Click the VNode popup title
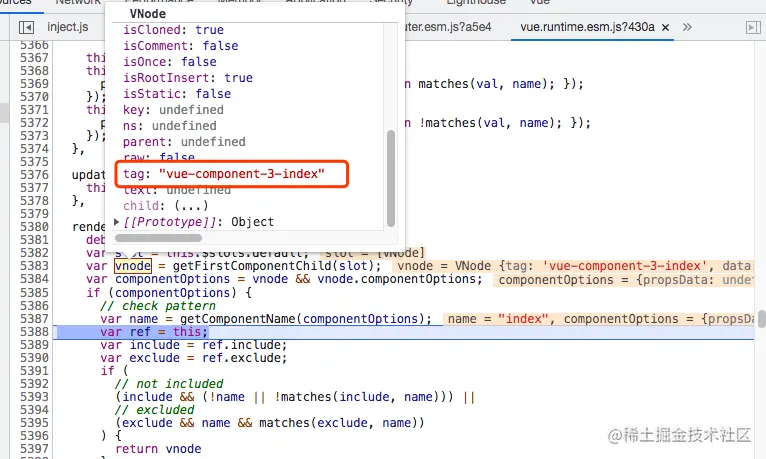The width and height of the screenshot is (766, 459). click(x=148, y=14)
